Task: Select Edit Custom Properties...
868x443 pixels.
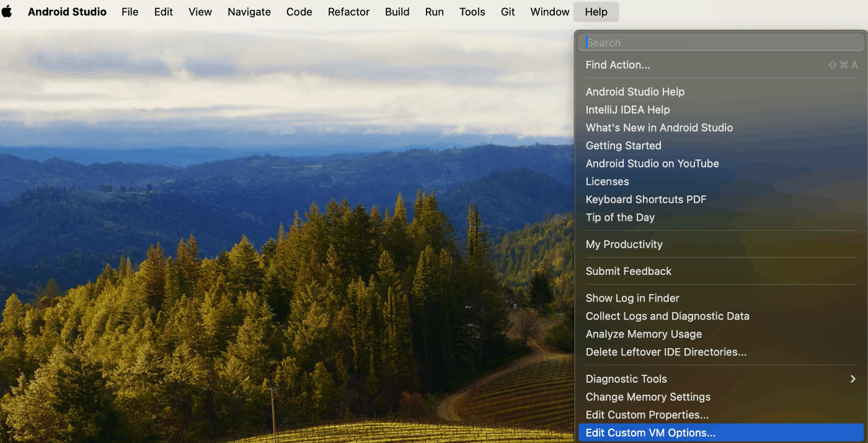Action: (x=721, y=414)
